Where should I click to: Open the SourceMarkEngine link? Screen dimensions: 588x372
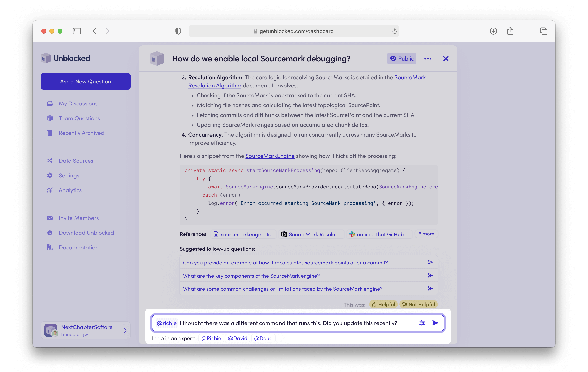click(x=270, y=156)
